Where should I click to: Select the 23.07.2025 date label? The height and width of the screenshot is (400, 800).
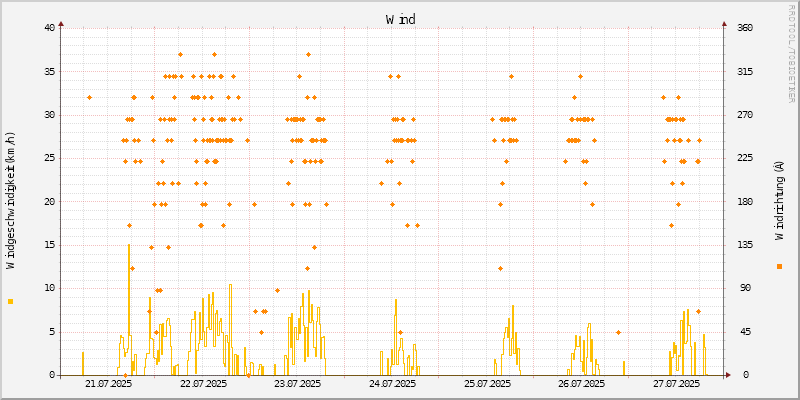coord(297,384)
